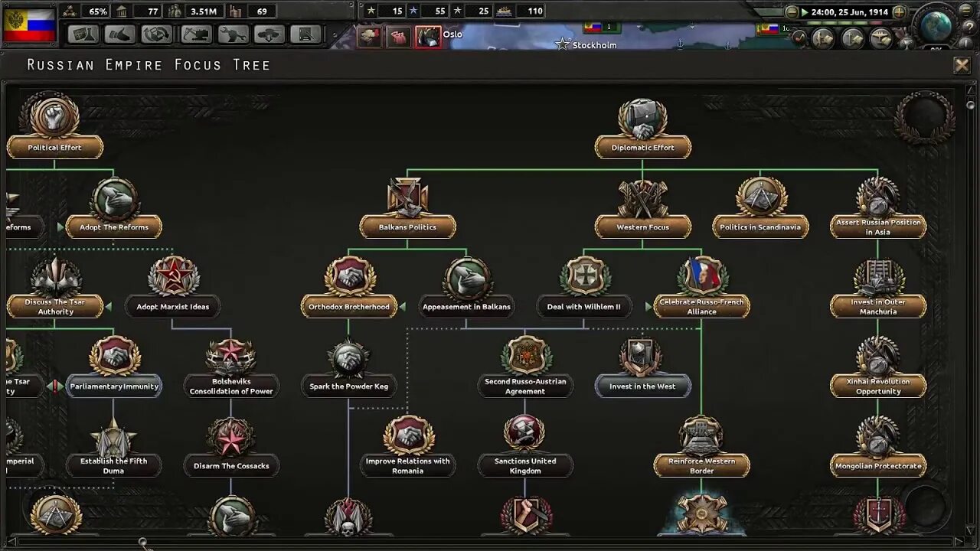Select the Deal with Wilhelm II focus
This screenshot has height=551, width=980.
584,288
